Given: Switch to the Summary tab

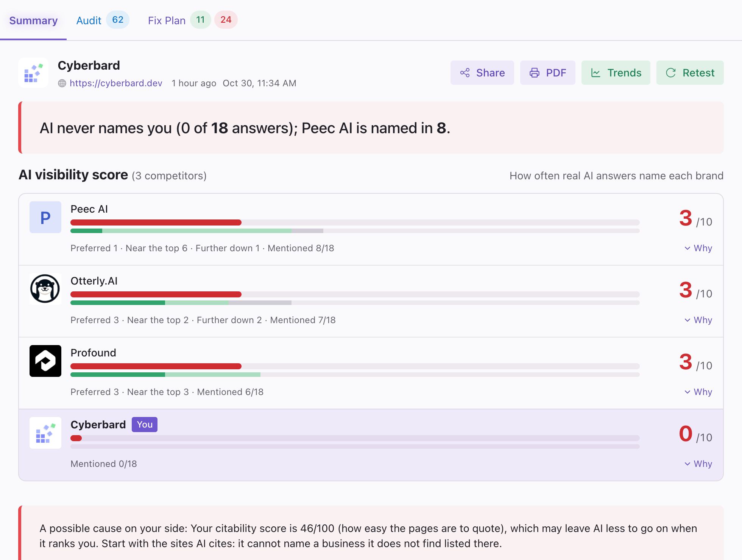Looking at the screenshot, I should [33, 20].
